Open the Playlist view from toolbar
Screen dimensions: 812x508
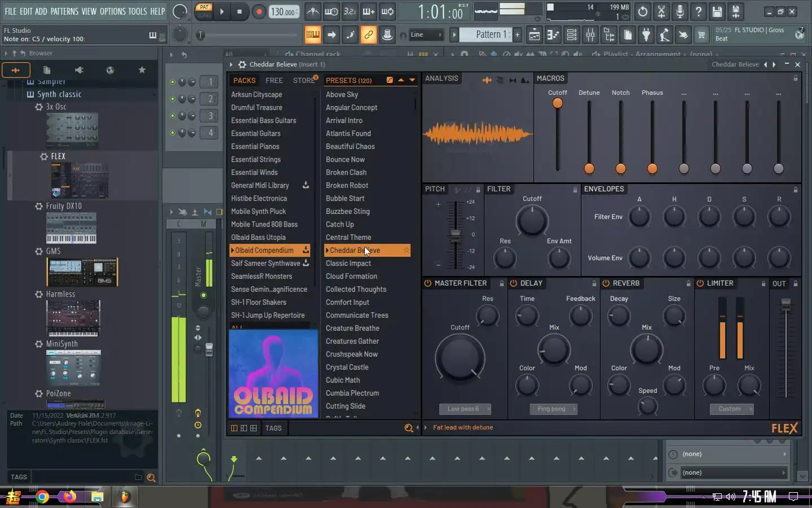click(534, 35)
